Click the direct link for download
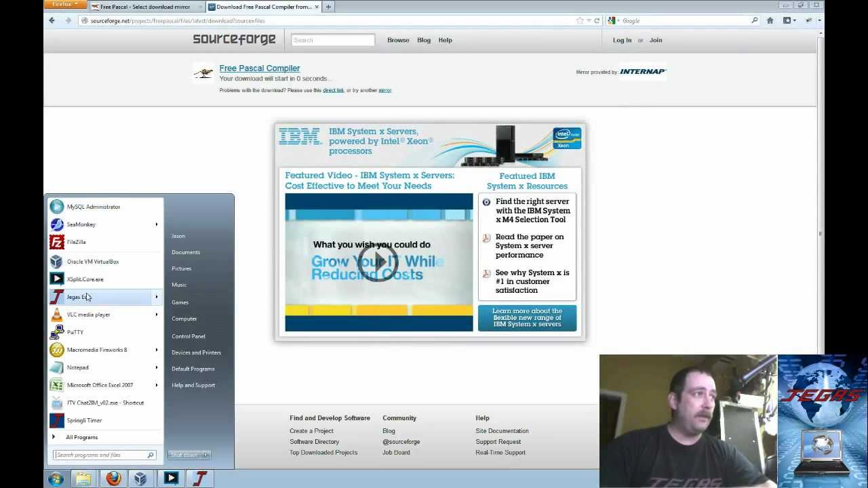Viewport: 868px width, 488px height. [334, 90]
